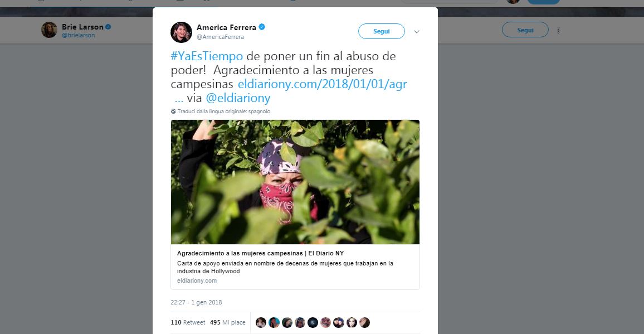Click the @eldiariony mention
Screen dimensions: 644x334
(x=238, y=98)
